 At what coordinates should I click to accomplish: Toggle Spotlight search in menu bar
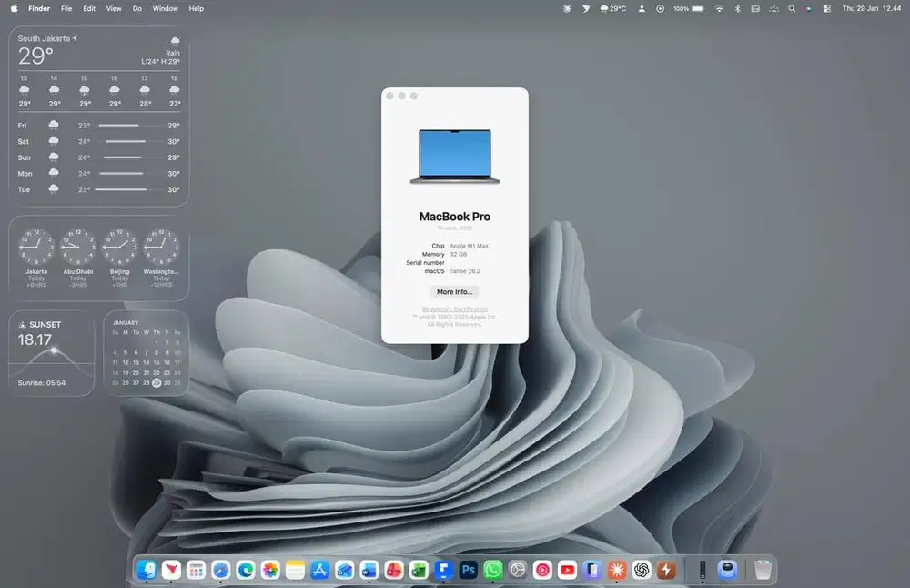(791, 8)
